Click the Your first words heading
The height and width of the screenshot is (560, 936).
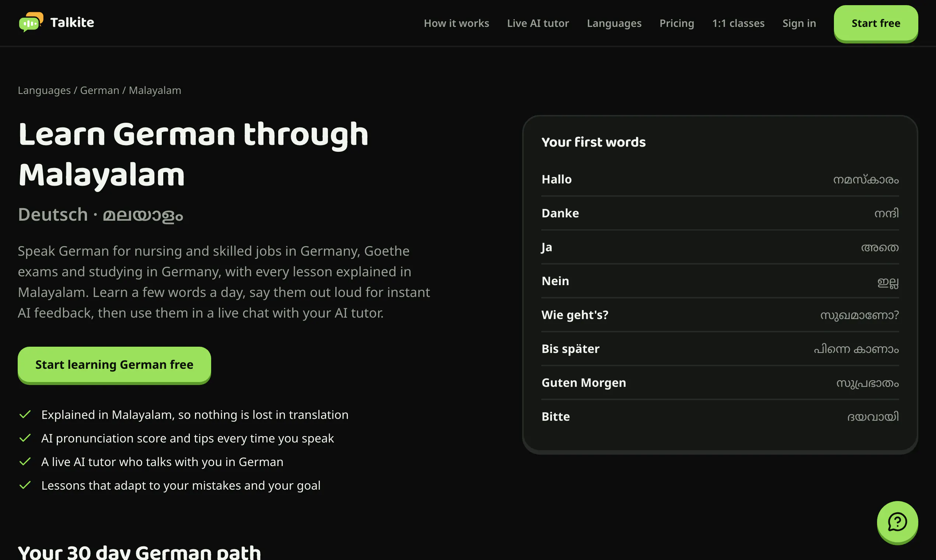tap(593, 142)
